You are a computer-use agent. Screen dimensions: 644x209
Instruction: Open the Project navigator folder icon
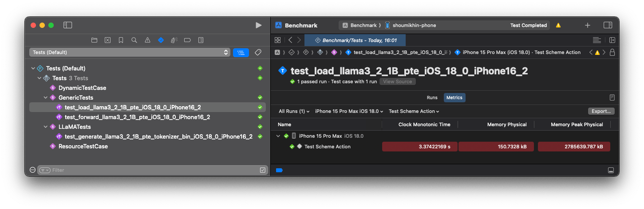[x=94, y=40]
